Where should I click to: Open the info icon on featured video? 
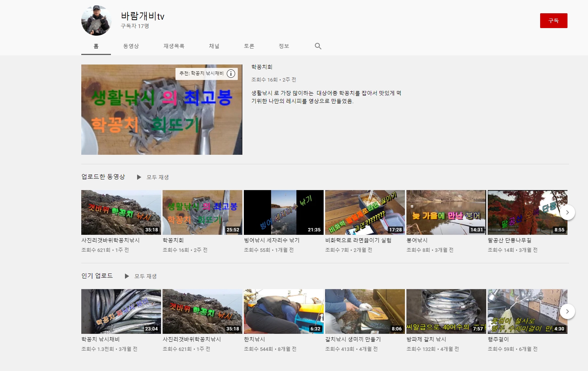click(231, 74)
